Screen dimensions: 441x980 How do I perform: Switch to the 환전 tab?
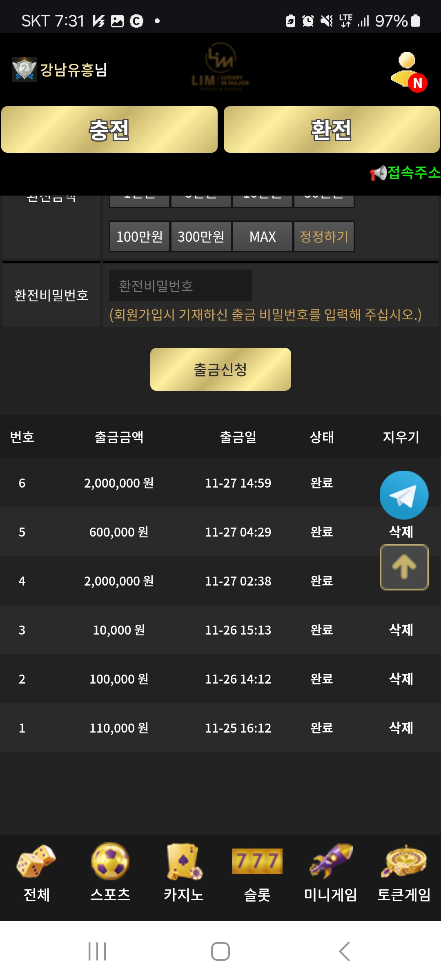click(x=332, y=129)
